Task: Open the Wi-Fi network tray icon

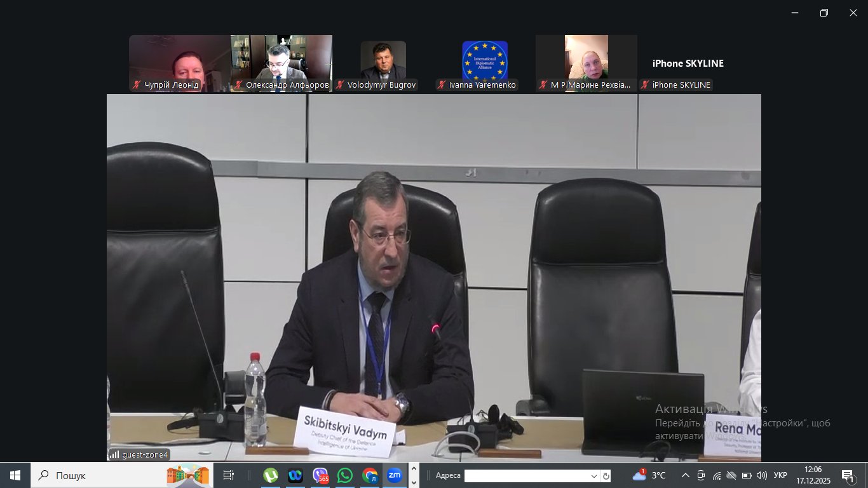Action: [716, 475]
